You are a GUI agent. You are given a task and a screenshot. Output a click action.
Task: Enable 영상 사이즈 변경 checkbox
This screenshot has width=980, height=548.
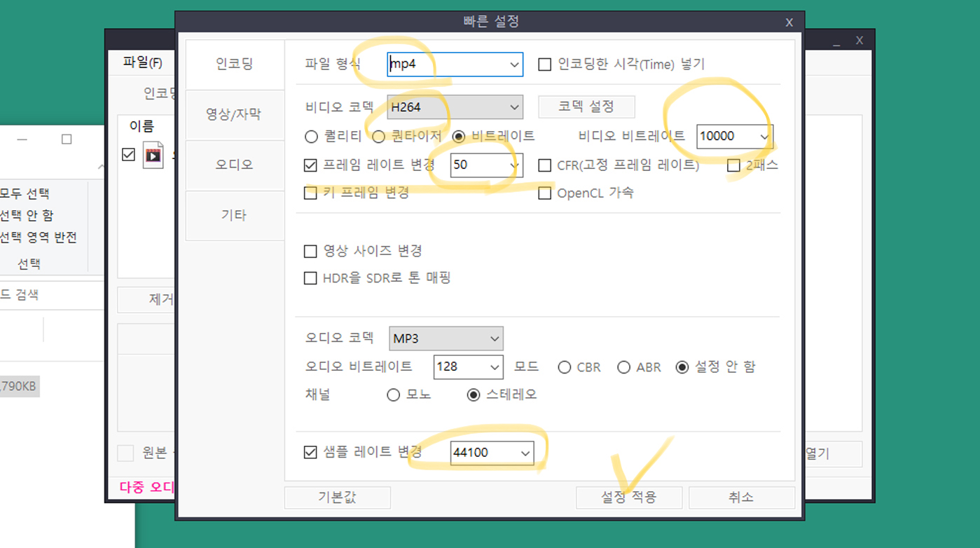point(311,251)
